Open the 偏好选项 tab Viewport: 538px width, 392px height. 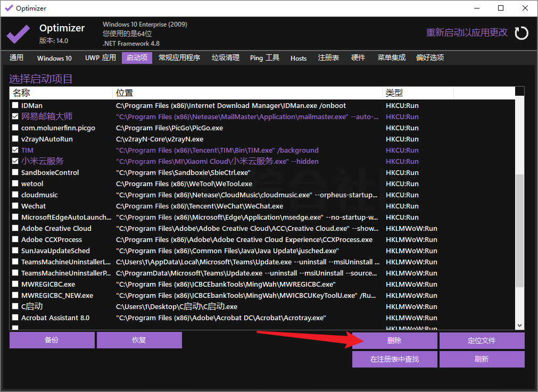coord(430,57)
